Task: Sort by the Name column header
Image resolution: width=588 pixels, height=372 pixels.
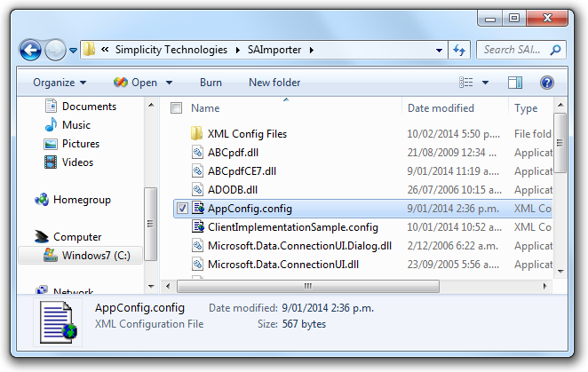Action: 205,108
